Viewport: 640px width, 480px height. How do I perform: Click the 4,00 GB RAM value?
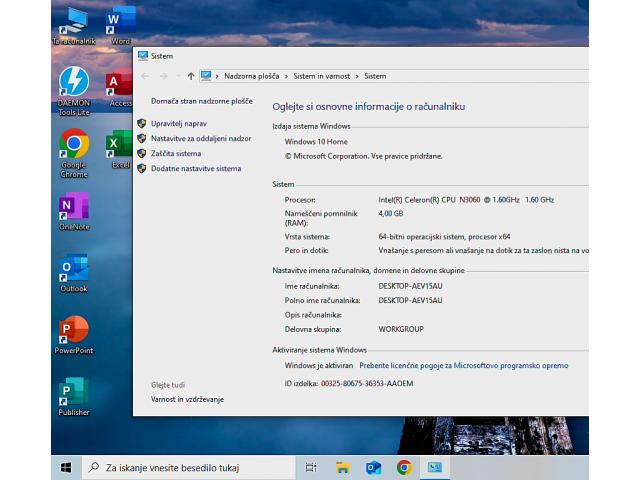[391, 213]
